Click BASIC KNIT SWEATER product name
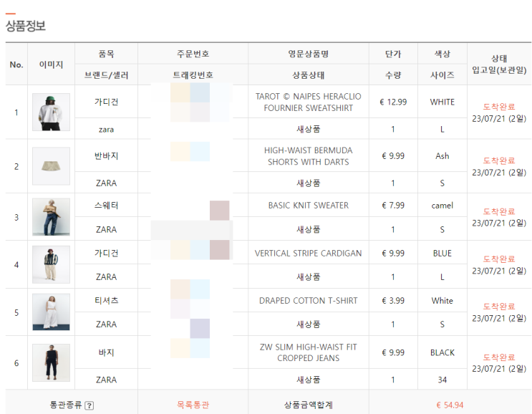Viewport: 532px width, 414px height. [309, 206]
